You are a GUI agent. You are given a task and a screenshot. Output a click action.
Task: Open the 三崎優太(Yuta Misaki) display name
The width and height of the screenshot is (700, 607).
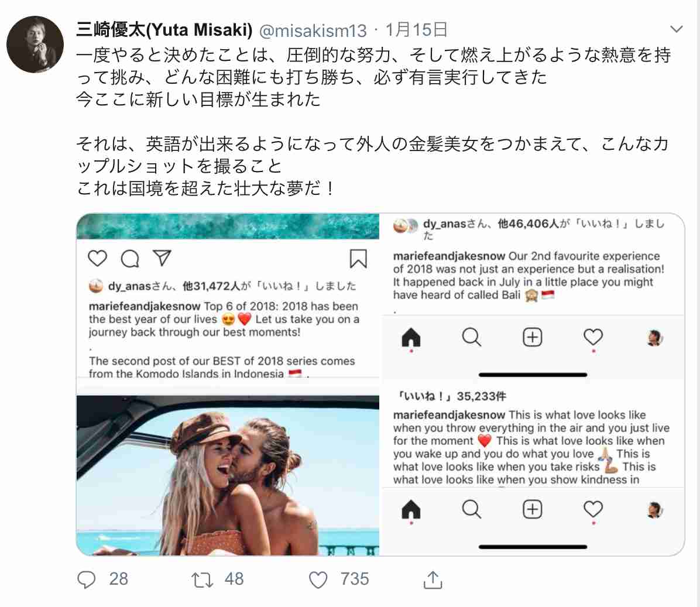click(x=164, y=30)
